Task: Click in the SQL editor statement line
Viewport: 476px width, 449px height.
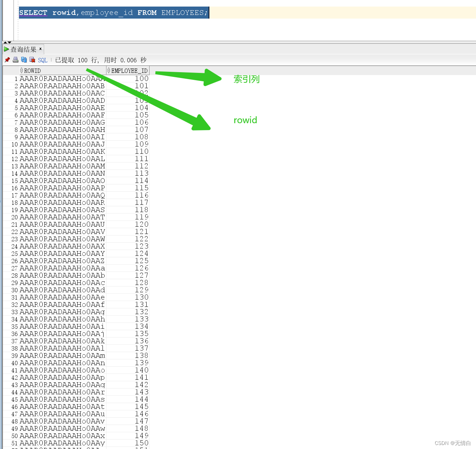Action: pyautogui.click(x=247, y=13)
